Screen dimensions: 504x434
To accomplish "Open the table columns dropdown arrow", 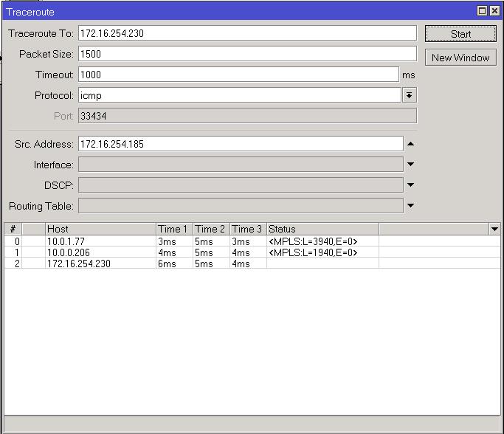I will click(x=494, y=229).
